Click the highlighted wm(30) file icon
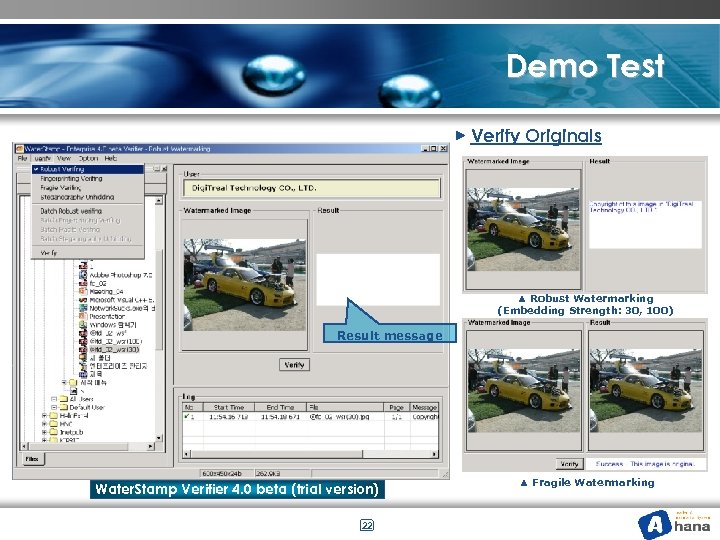This screenshot has width=720, height=540. (x=83, y=349)
